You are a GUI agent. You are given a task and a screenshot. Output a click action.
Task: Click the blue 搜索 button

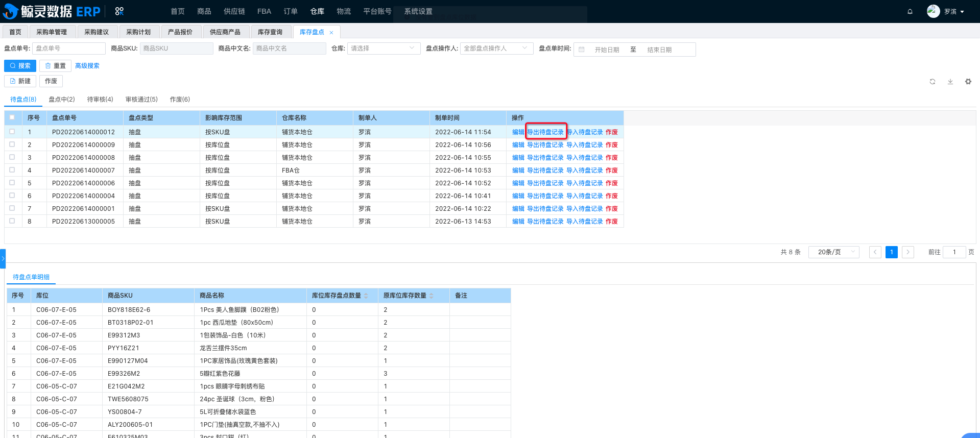(x=20, y=66)
